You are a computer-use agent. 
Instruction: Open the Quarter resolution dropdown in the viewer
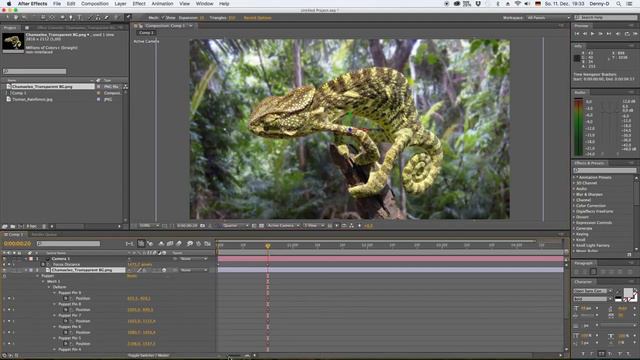click(236, 226)
